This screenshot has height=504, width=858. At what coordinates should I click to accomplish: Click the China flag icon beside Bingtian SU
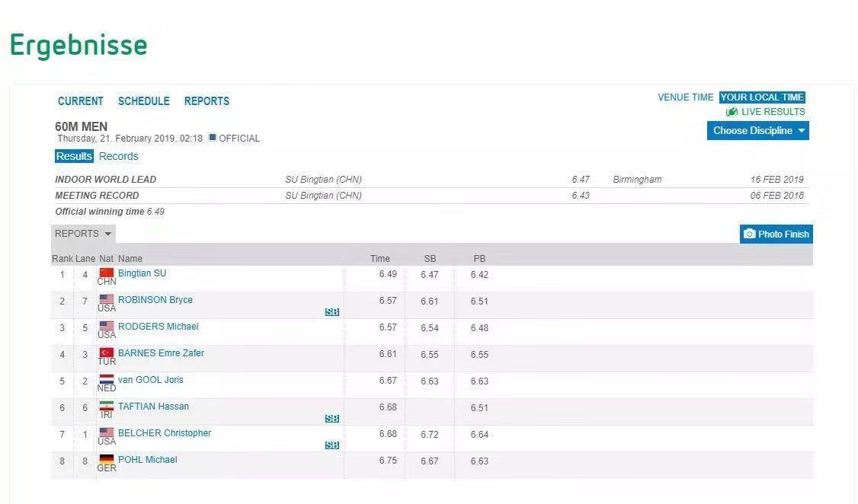tap(106, 273)
